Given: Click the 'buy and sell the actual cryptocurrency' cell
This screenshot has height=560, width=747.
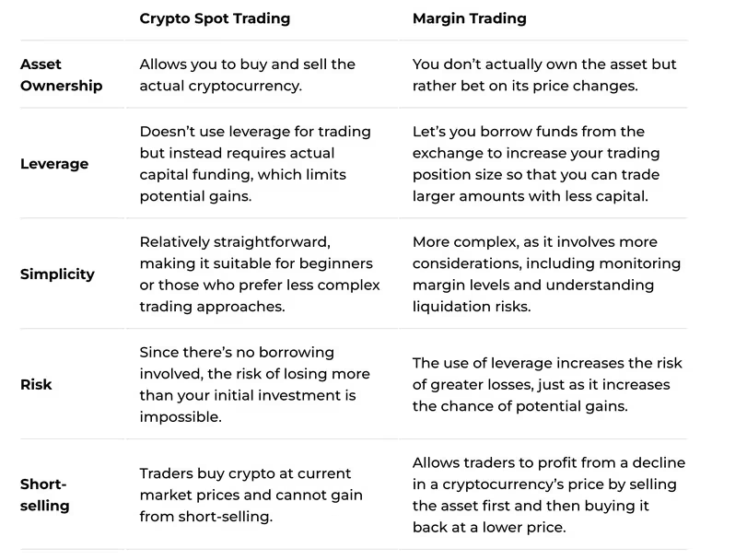Looking at the screenshot, I should [x=247, y=75].
